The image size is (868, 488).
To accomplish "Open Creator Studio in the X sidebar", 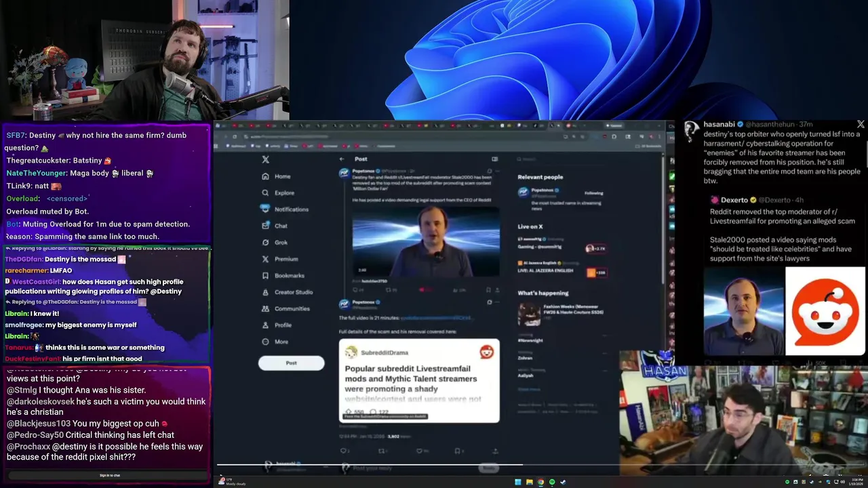I will [x=287, y=292].
